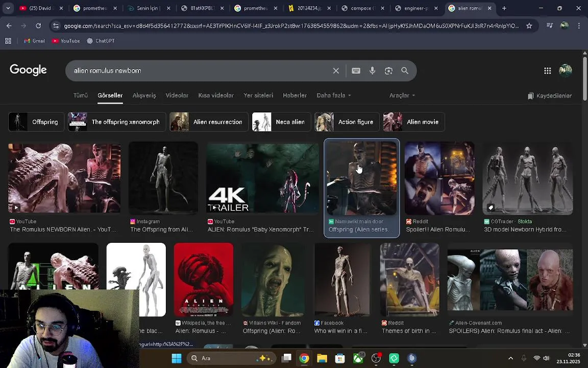
Task: Open Kaydedilenler saved items
Action: click(x=549, y=96)
